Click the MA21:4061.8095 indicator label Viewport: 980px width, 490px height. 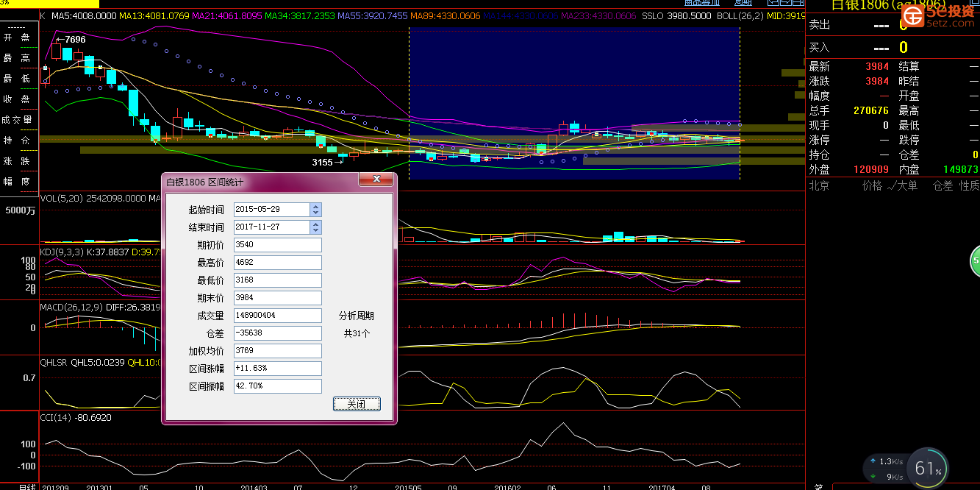pyautogui.click(x=226, y=15)
